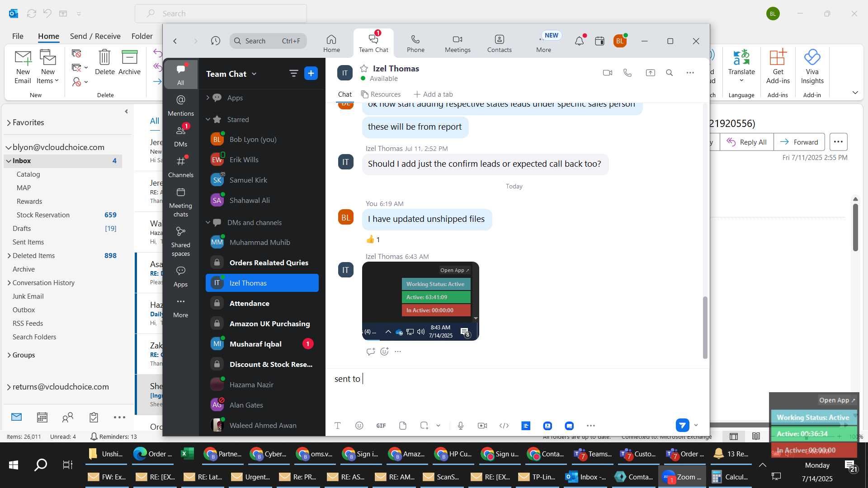Collapse the Outlook folder pane
The width and height of the screenshot is (868, 488).
tap(126, 111)
